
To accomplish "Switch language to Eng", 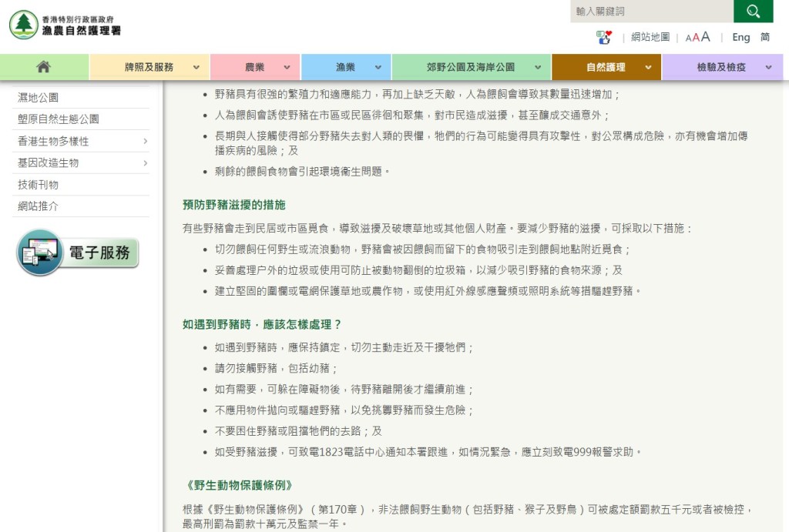I will click(x=740, y=37).
